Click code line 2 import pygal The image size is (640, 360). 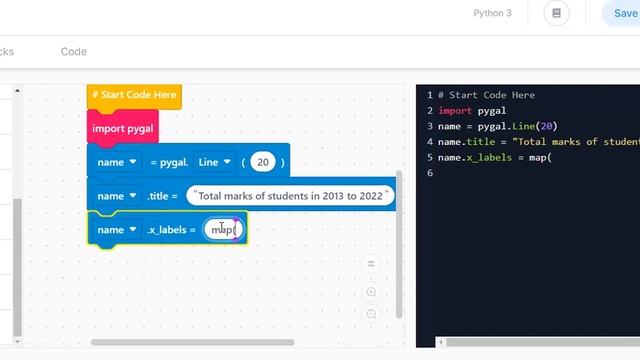(x=472, y=111)
